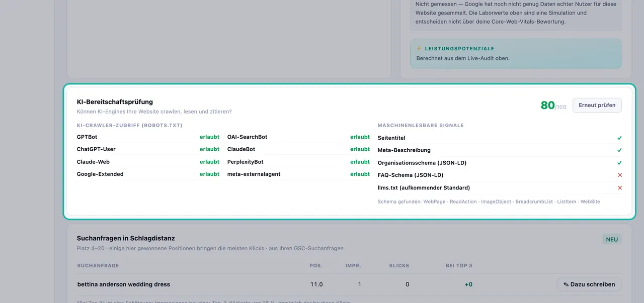Click the KLICKS column header
The height and width of the screenshot is (303, 644).
[x=399, y=265]
